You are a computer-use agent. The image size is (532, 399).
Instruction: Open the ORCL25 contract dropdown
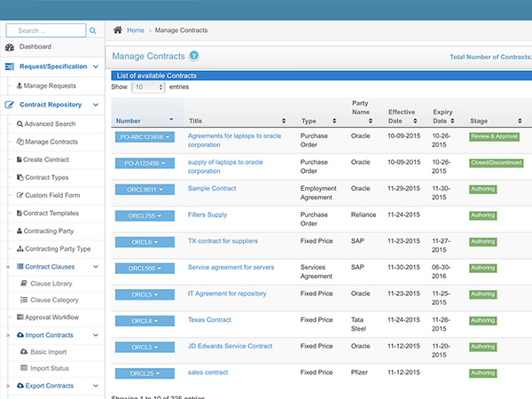(145, 373)
